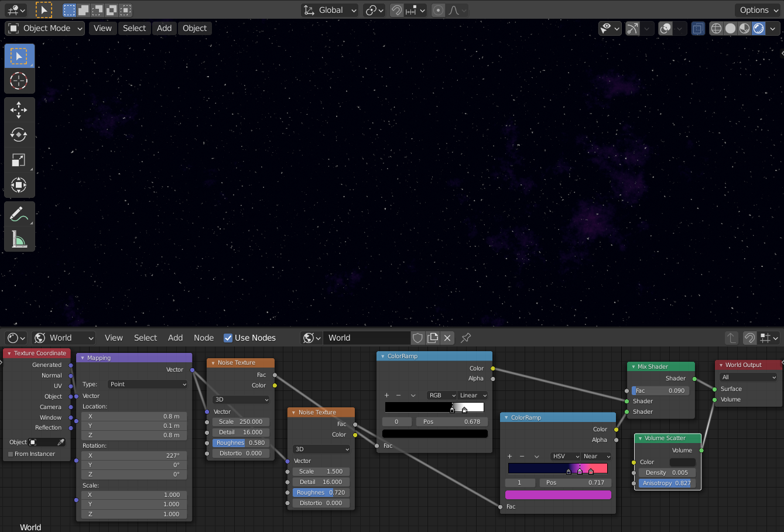Screen dimensions: 784x532
Task: Open the Object Mode dropdown
Action: pyautogui.click(x=46, y=28)
